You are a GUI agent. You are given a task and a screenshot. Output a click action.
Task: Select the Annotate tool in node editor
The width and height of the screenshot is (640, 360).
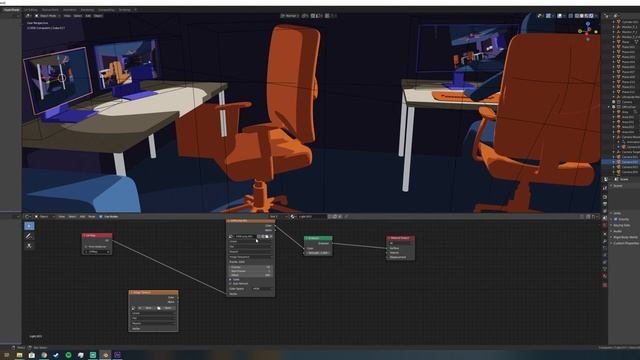point(29,236)
